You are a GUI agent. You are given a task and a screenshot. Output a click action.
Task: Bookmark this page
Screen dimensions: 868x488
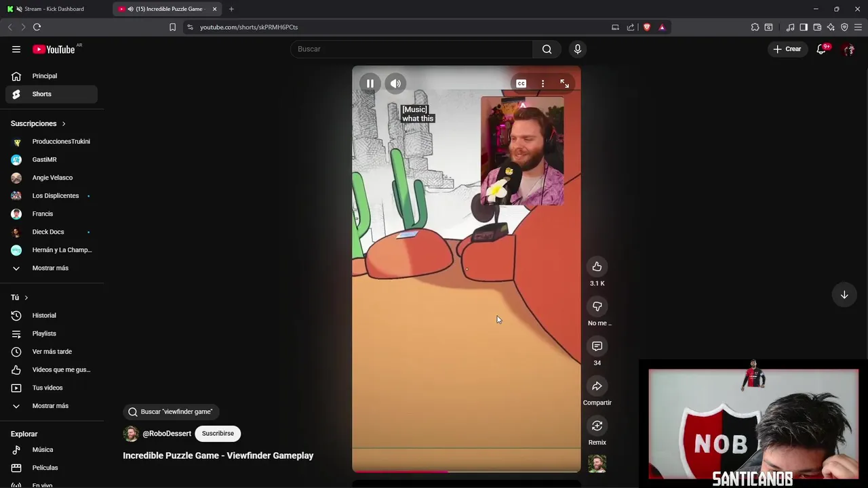172,27
